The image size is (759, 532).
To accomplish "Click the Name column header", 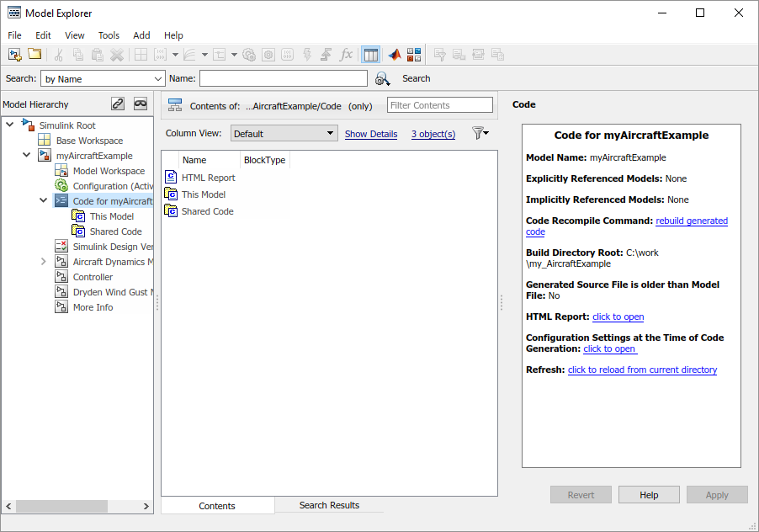I will pos(210,160).
